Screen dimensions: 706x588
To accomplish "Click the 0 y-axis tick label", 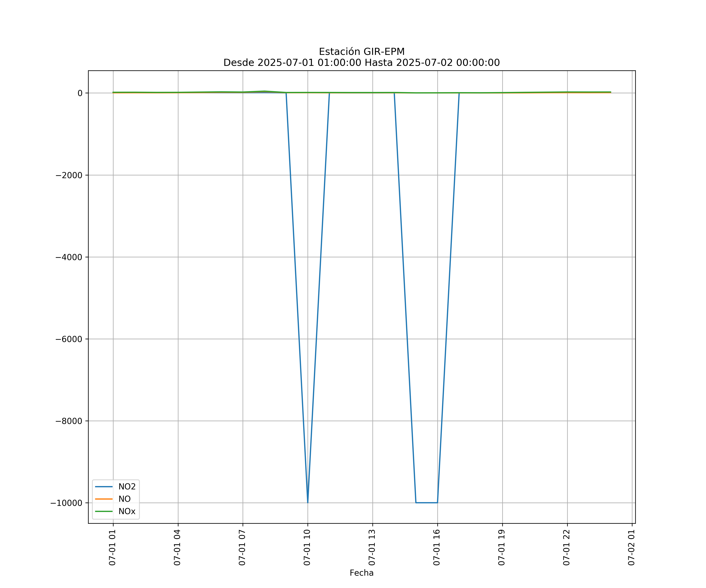I will click(80, 93).
